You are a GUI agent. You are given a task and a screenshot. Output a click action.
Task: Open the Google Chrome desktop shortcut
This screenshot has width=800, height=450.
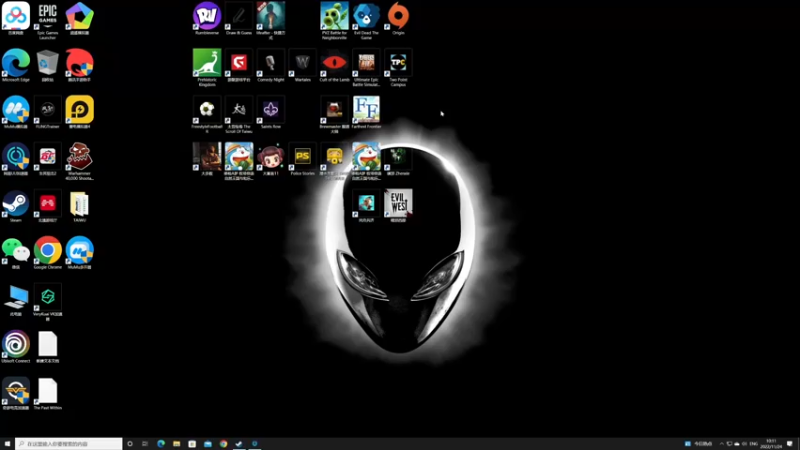47,253
